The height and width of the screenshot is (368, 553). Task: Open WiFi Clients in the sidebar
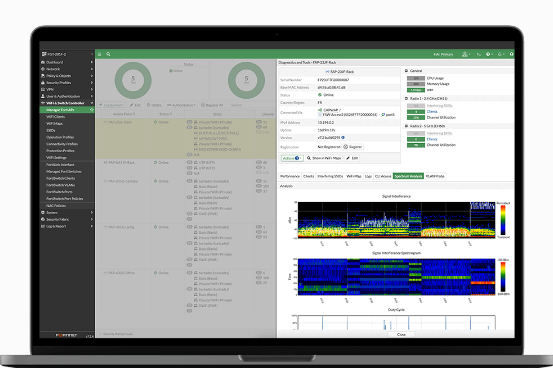[56, 117]
